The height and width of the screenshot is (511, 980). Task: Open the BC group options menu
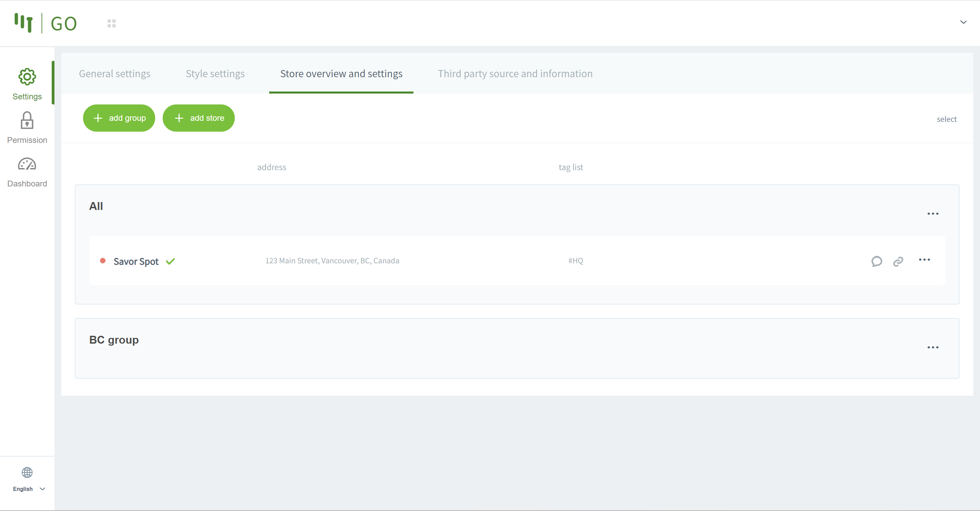pos(932,347)
